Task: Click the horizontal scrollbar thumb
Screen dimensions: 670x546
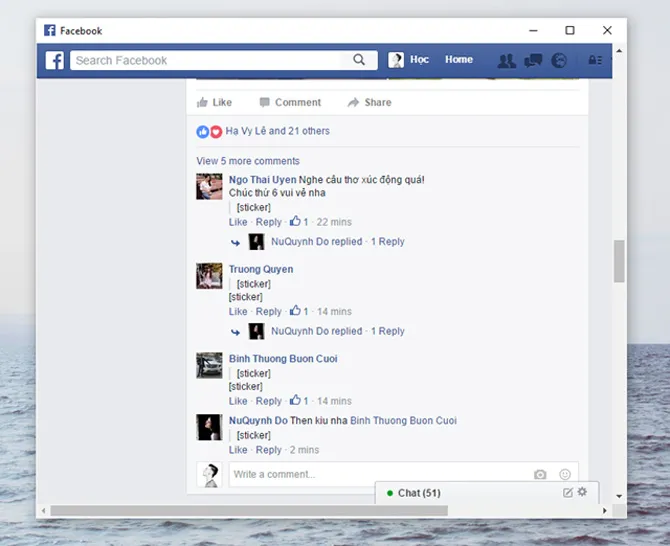Action: coord(249,511)
